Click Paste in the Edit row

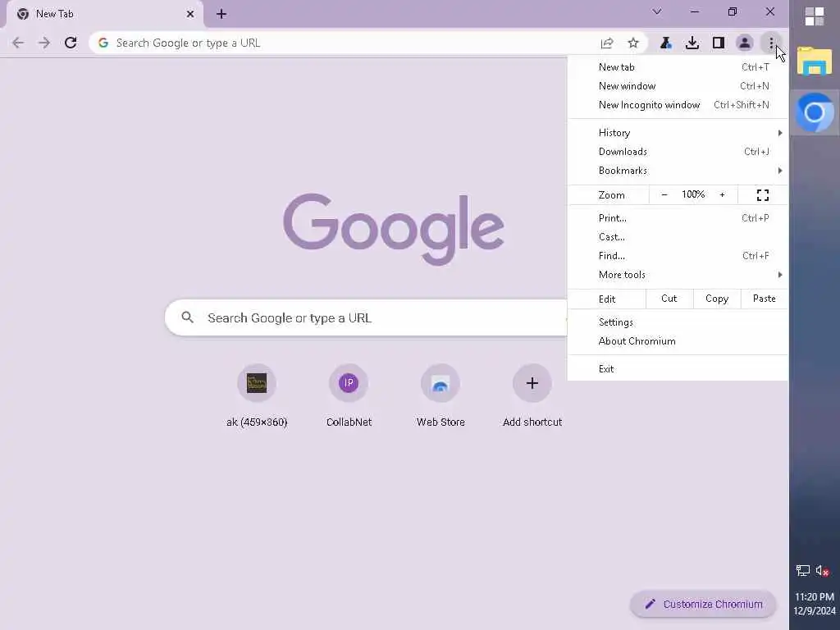point(764,299)
